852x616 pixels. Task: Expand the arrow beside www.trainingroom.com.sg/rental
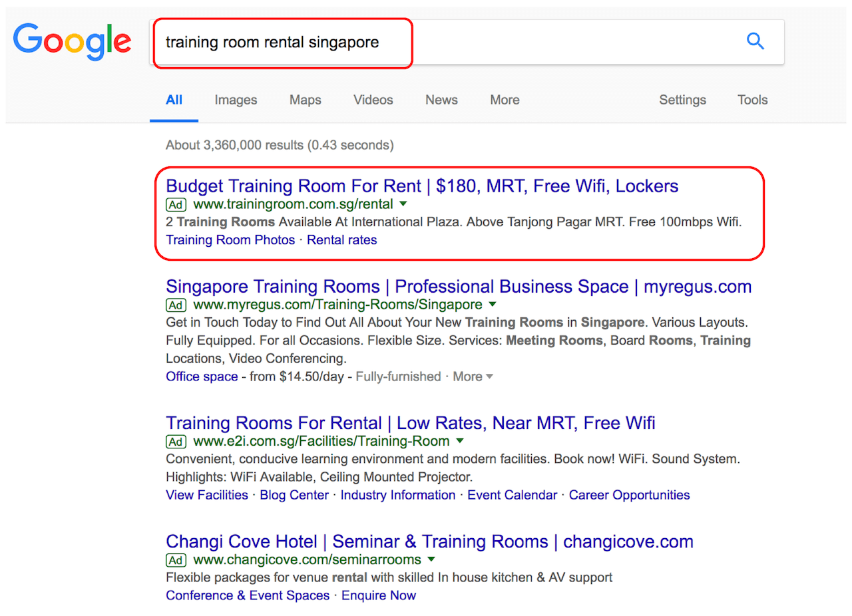403,204
